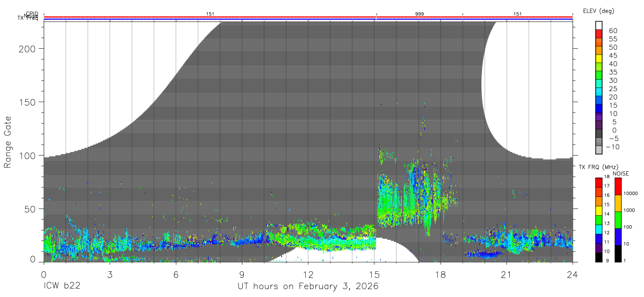Click the '60' tick label on ELEV scale
This screenshot has width=644, height=297.
[x=613, y=31]
